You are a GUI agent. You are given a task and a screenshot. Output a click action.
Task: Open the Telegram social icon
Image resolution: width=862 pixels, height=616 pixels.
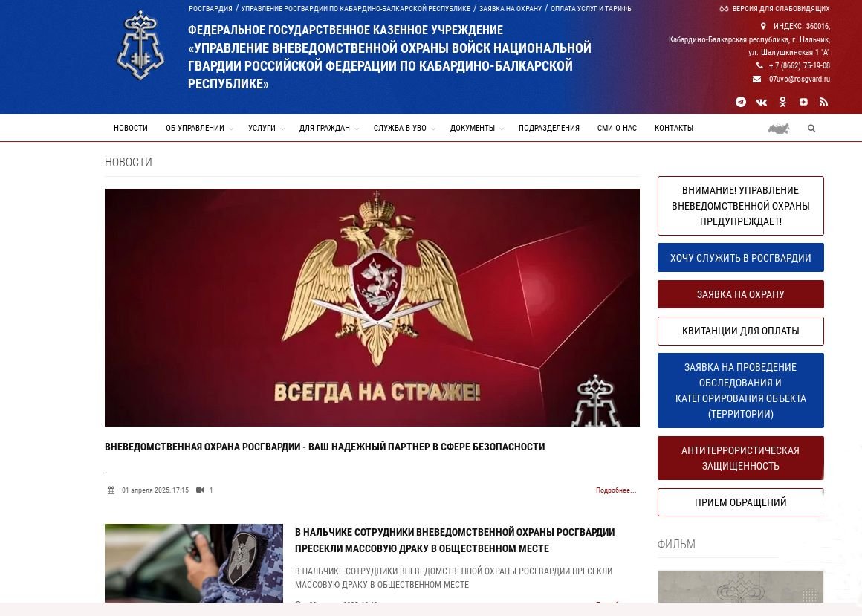741,102
